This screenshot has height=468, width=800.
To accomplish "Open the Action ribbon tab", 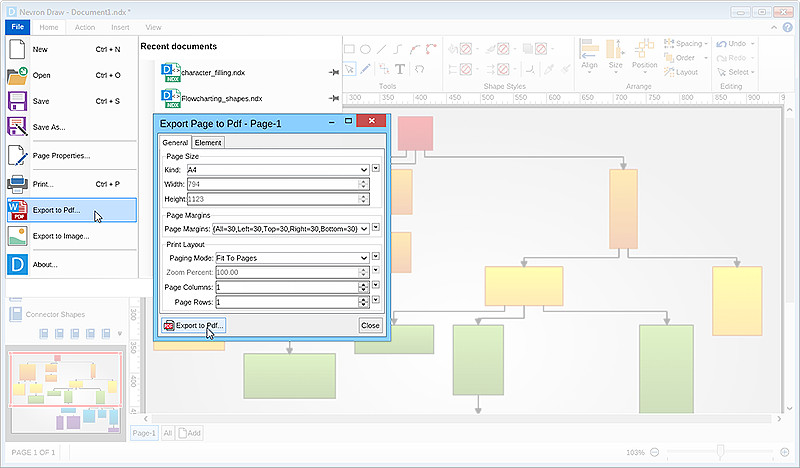I will [x=85, y=28].
